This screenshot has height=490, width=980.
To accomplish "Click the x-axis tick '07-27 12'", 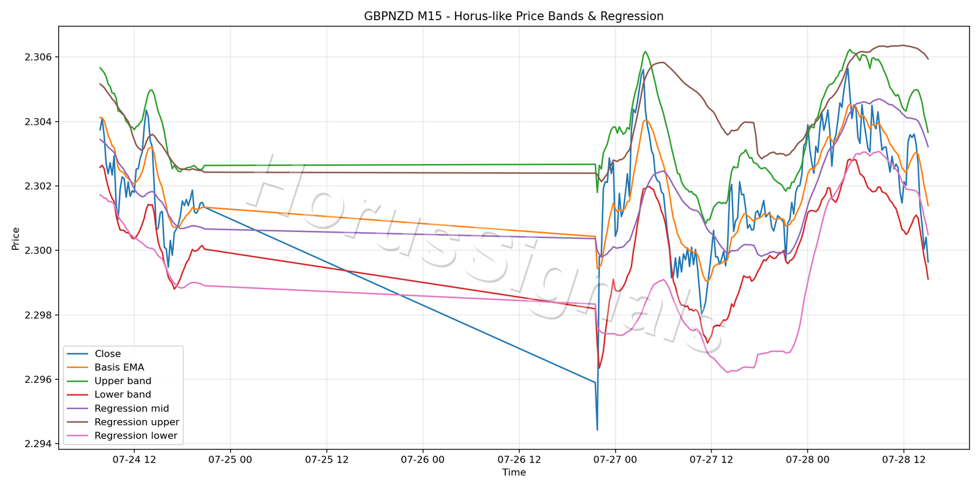I will [x=711, y=459].
